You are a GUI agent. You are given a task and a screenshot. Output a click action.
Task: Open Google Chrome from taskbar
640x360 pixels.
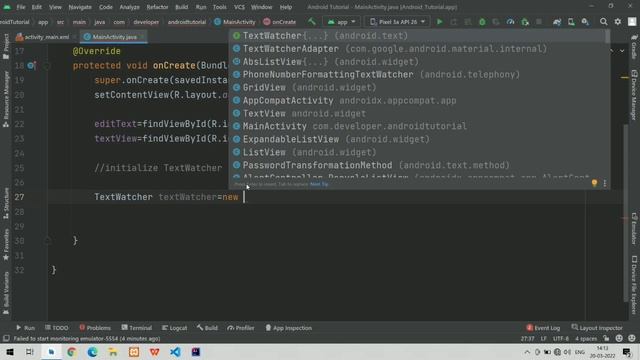coord(72,352)
